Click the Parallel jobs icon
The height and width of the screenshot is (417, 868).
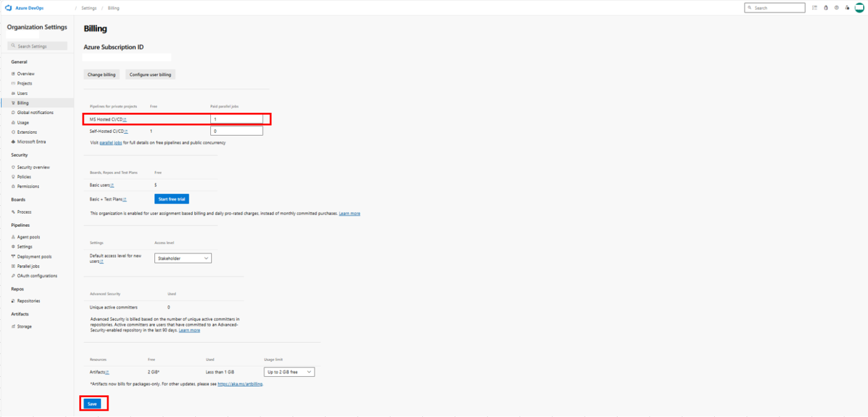tap(13, 266)
